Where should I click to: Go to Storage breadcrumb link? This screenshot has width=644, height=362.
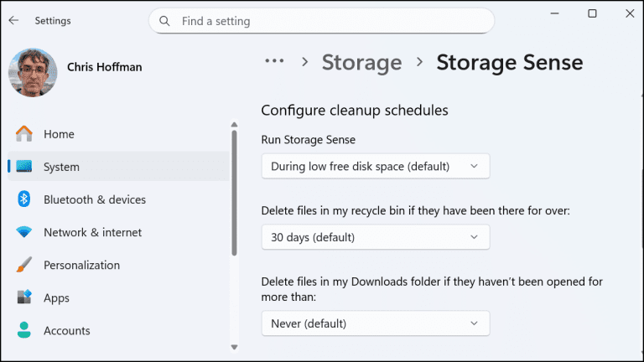[361, 62]
